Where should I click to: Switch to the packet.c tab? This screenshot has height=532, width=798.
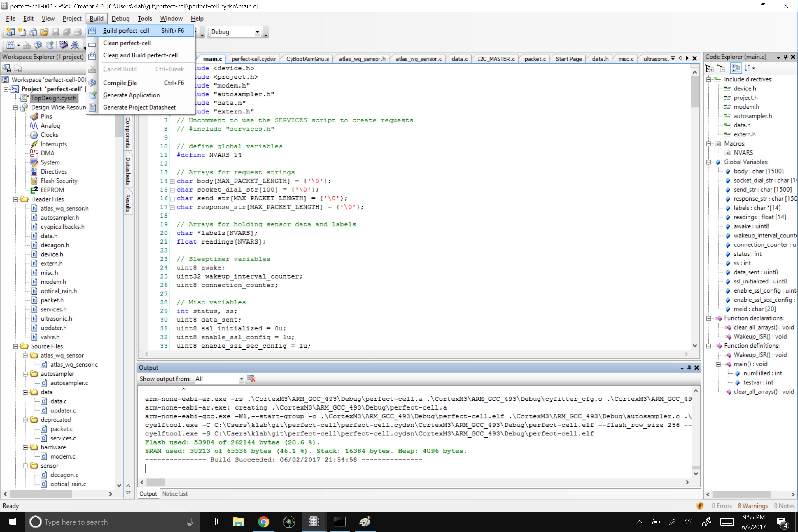(x=535, y=59)
